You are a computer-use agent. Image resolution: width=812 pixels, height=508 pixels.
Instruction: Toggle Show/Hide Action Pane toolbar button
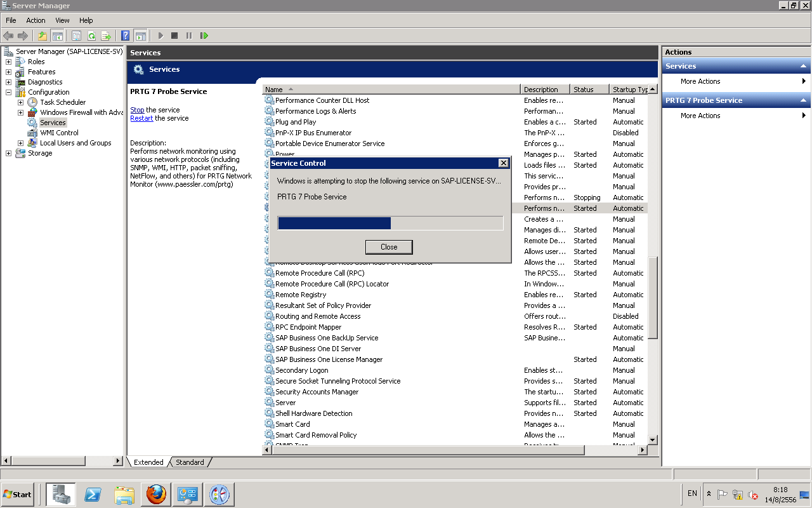[140, 36]
